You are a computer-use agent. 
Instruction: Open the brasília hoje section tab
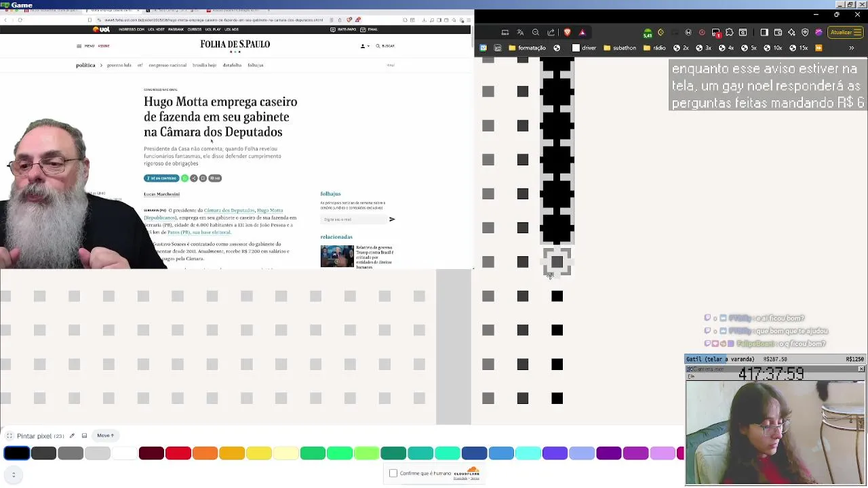click(x=204, y=65)
